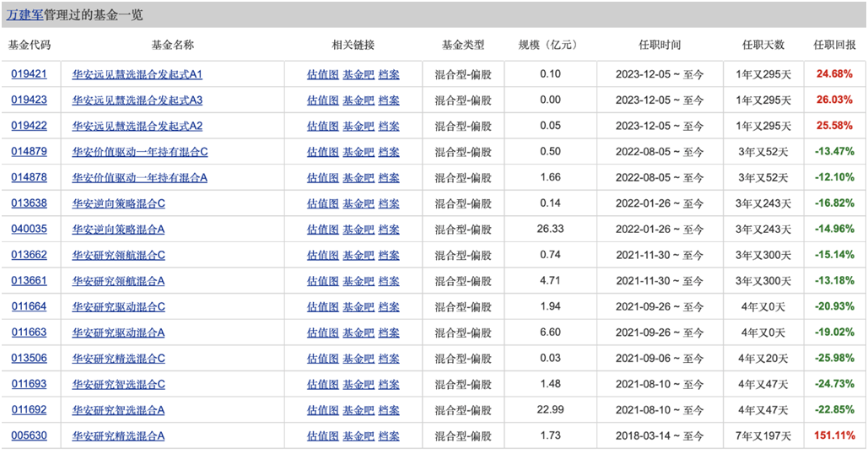868x454 pixels.
Task: Click the 规模（亿元） column header
Action: (x=550, y=45)
